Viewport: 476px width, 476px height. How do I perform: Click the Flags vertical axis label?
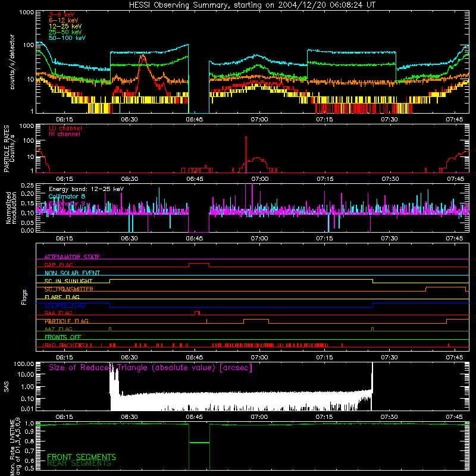(x=24, y=297)
